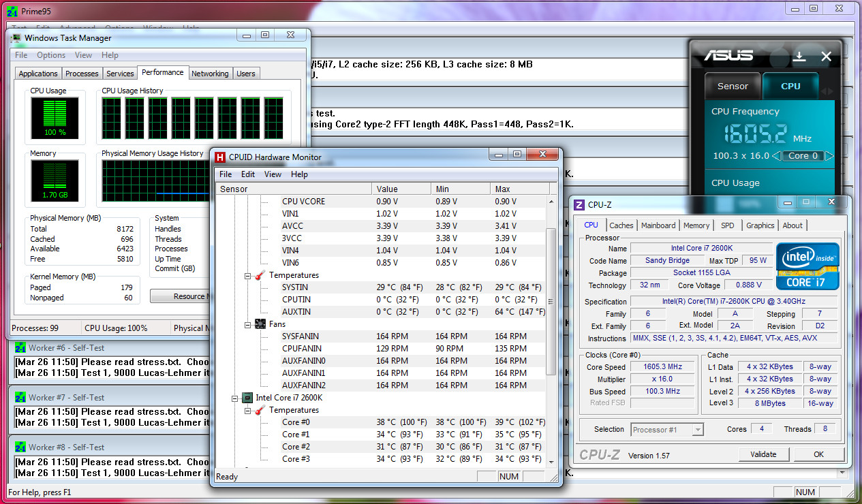
Task: Click the Worker #8 window icon
Action: click(x=20, y=447)
